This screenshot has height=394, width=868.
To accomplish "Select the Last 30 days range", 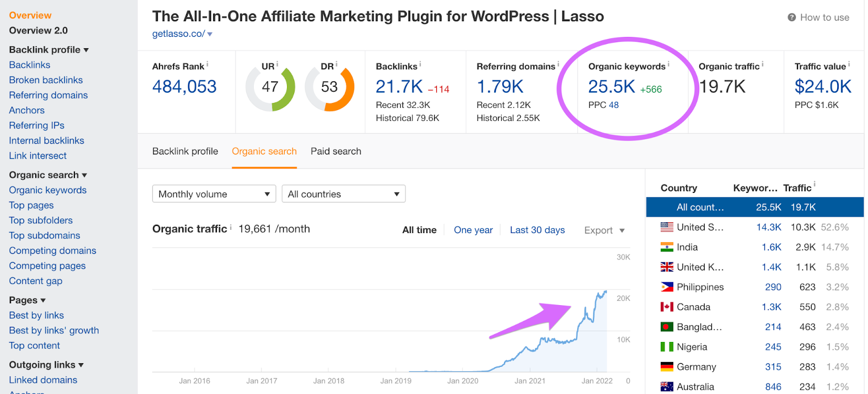I will (537, 230).
